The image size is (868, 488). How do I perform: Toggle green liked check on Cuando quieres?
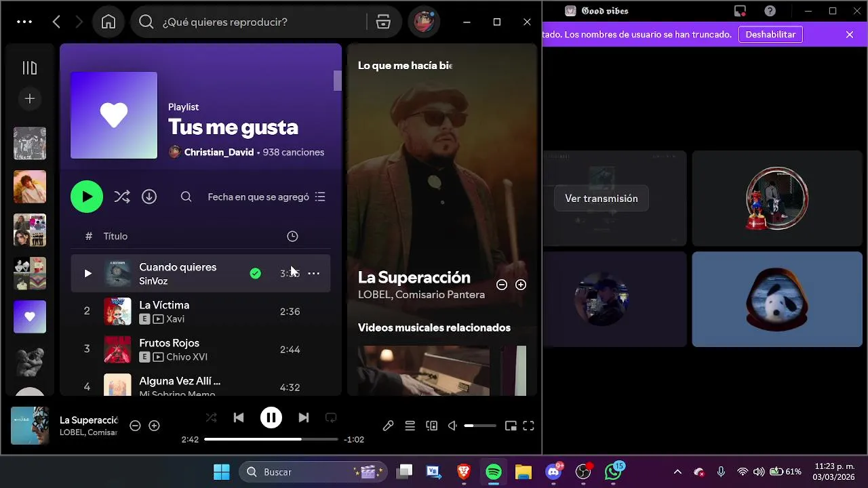tap(255, 273)
